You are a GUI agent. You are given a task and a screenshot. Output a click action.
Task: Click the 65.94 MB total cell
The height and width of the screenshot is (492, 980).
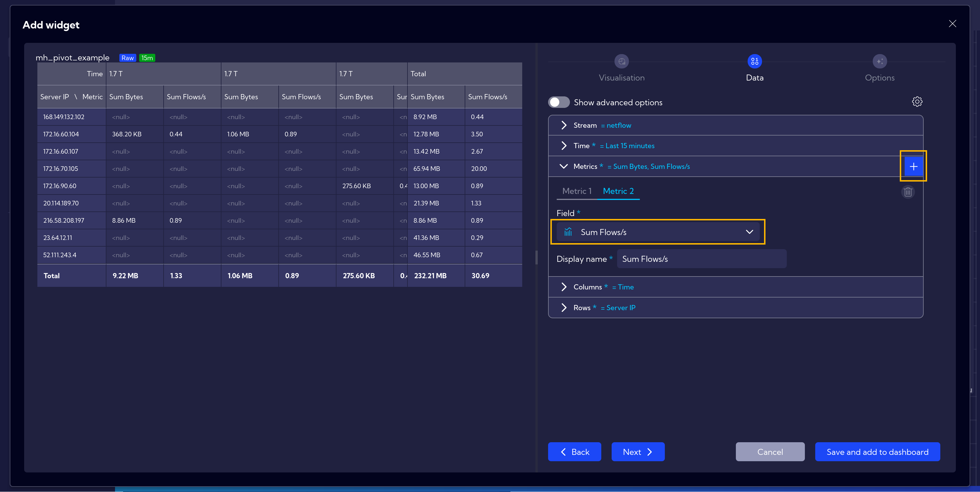pyautogui.click(x=436, y=169)
